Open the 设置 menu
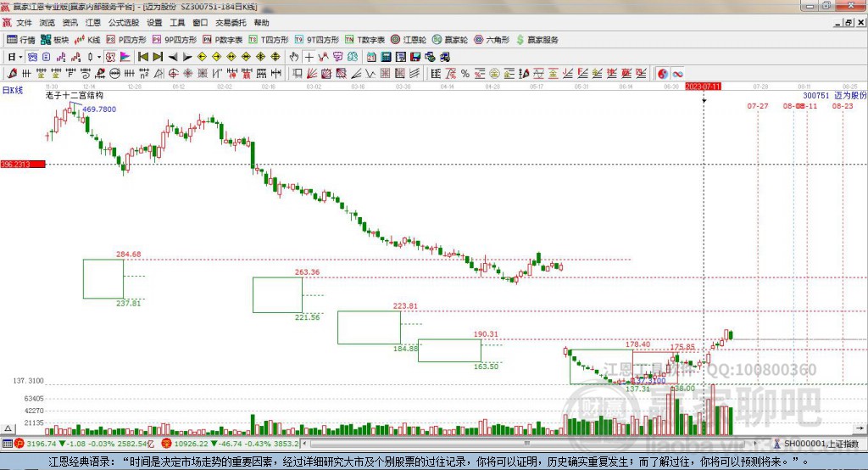Screen dimensions: 868x470 point(154,23)
